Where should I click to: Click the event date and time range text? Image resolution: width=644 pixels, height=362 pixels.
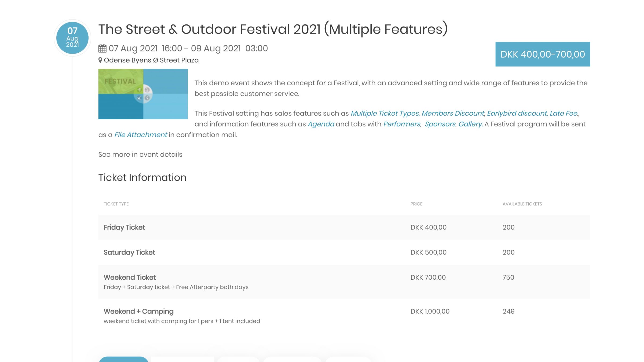click(188, 48)
